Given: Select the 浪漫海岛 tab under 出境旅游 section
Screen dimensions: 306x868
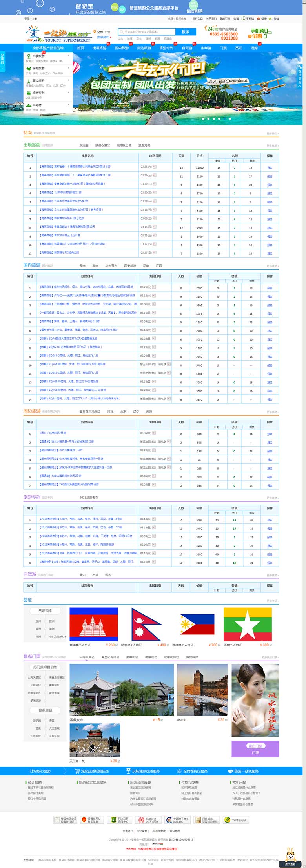Looking at the screenshot, I should (x=144, y=145).
